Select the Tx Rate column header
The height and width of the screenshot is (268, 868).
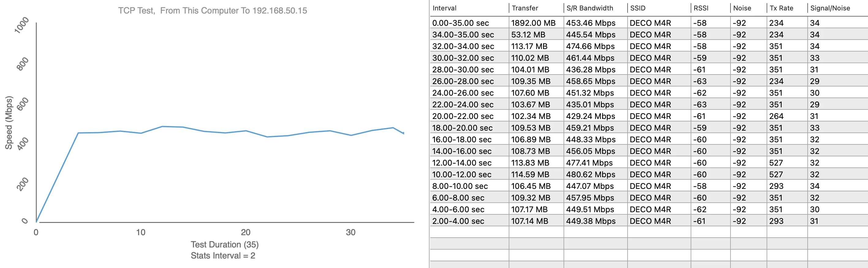click(x=781, y=8)
